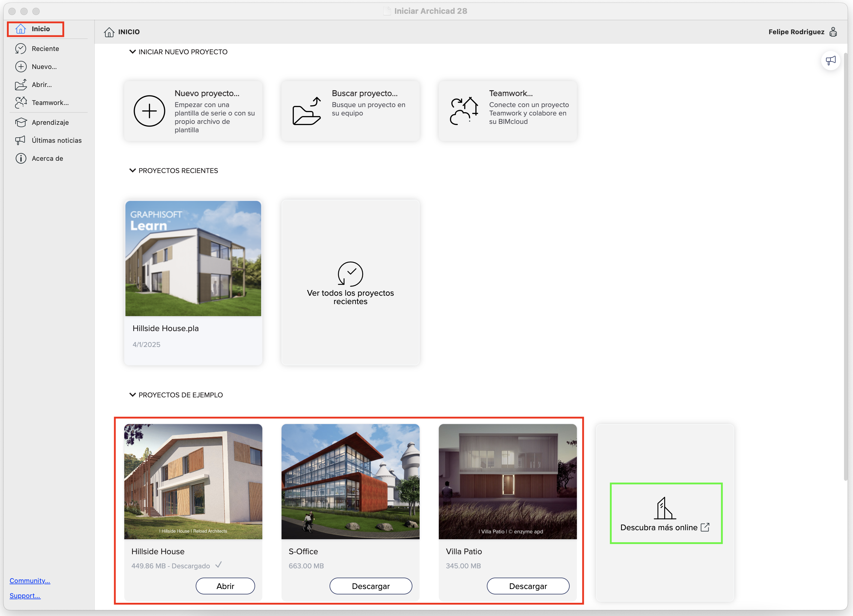Image resolution: width=853 pixels, height=616 pixels.
Task: Click the Nuevo plus circle sidebar icon
Action: [x=21, y=67]
